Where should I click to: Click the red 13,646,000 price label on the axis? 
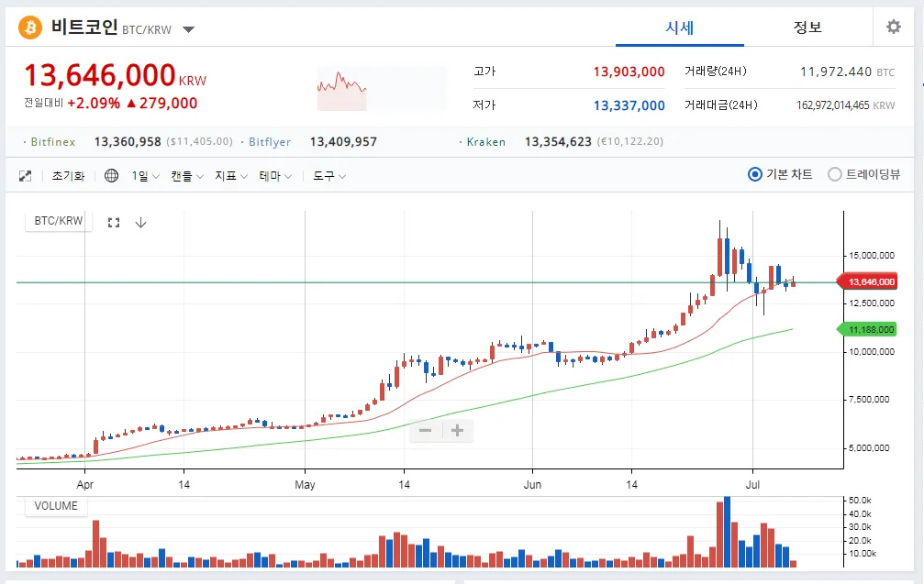(x=870, y=282)
